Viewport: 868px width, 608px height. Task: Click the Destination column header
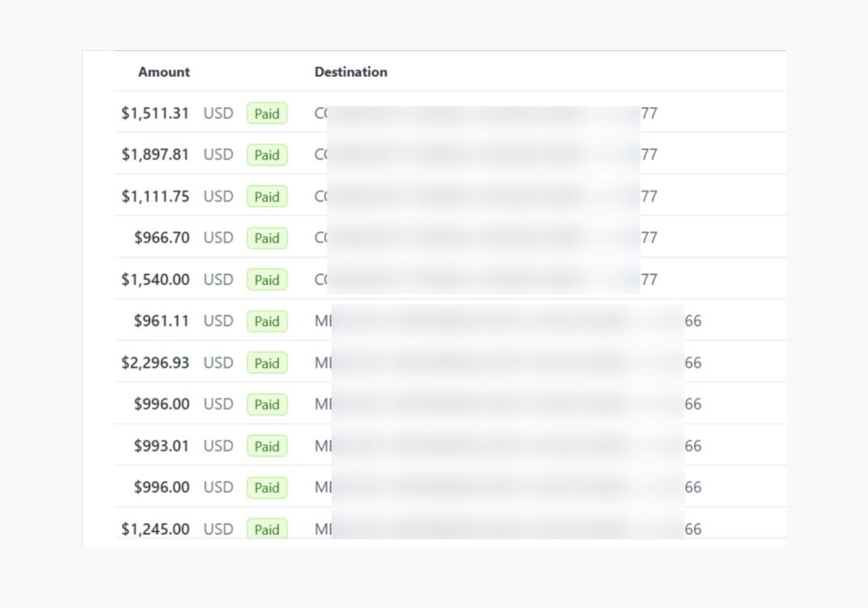pos(350,72)
